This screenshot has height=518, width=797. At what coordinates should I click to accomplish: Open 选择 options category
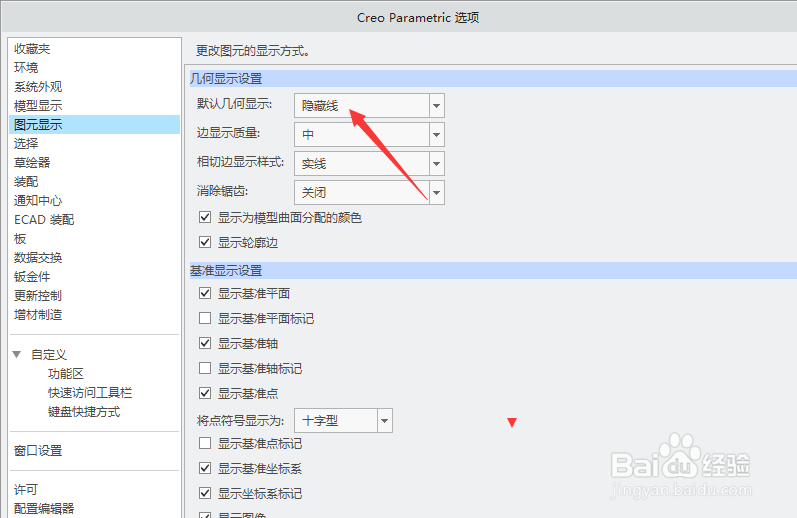26,144
